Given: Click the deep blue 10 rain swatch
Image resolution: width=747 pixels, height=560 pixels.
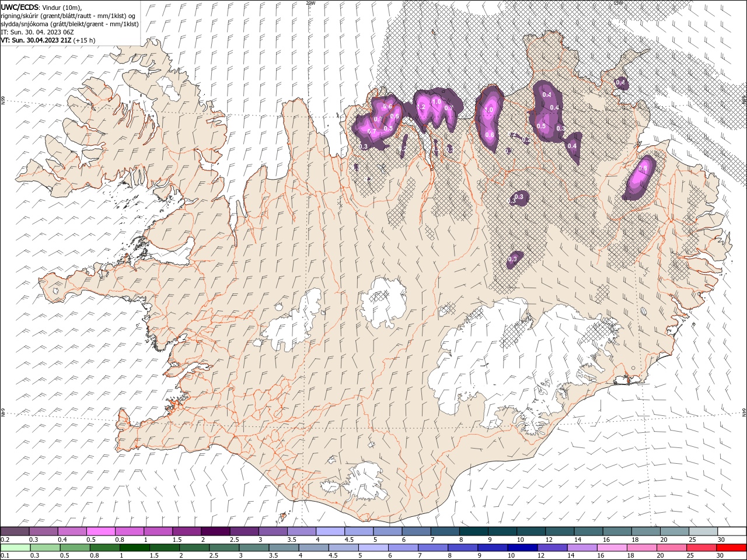Looking at the screenshot, I should (x=522, y=548).
